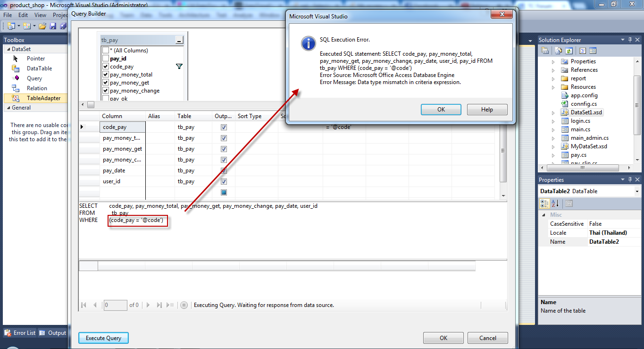Uncheck the code_pay column in tb_pay
Image resolution: width=644 pixels, height=349 pixels.
coord(106,67)
